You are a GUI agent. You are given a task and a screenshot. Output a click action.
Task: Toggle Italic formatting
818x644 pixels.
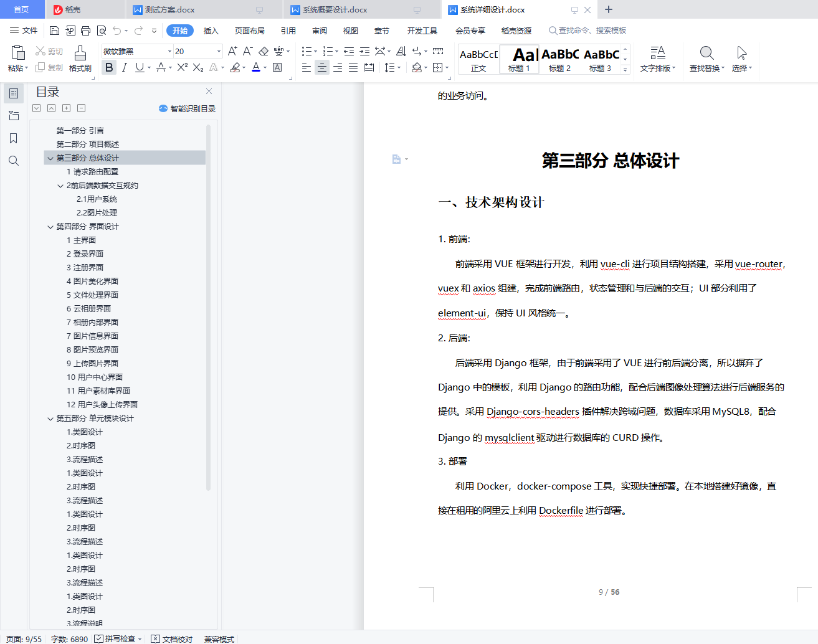click(125, 67)
